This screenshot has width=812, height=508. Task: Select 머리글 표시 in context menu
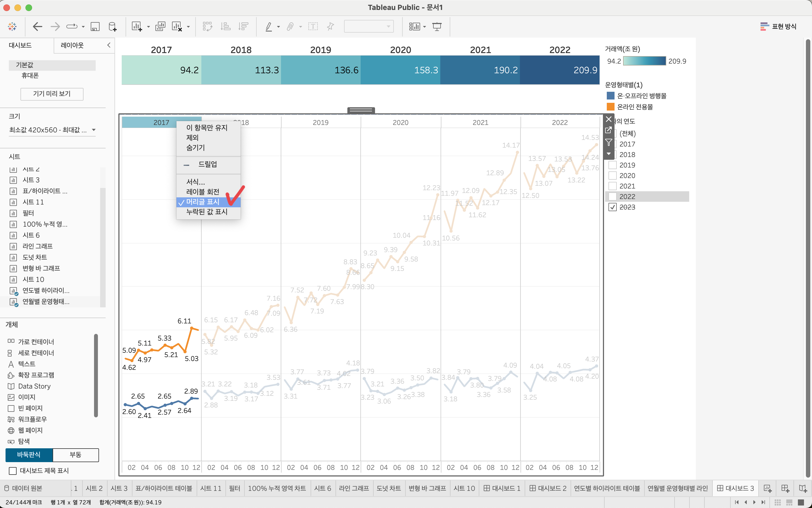tap(203, 202)
